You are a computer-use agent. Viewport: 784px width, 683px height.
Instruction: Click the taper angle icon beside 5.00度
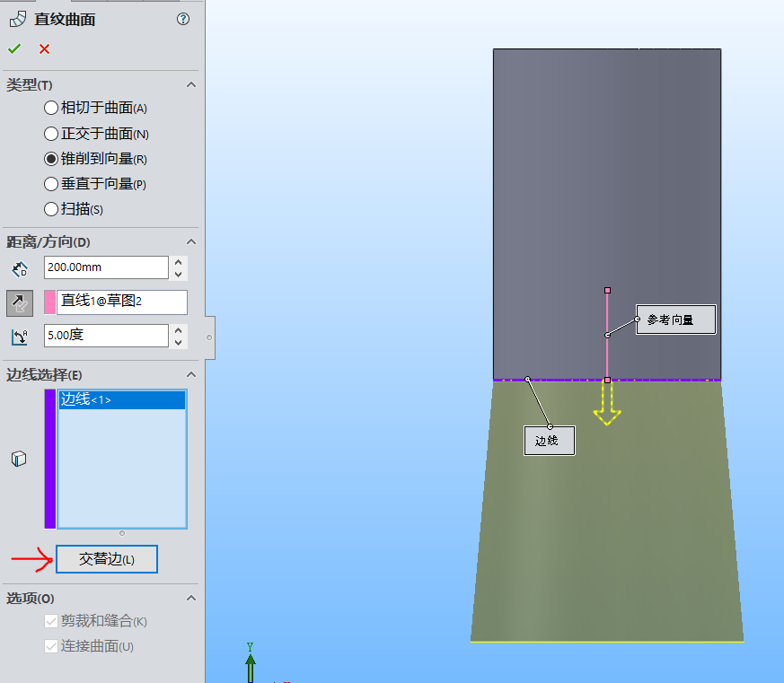[20, 337]
